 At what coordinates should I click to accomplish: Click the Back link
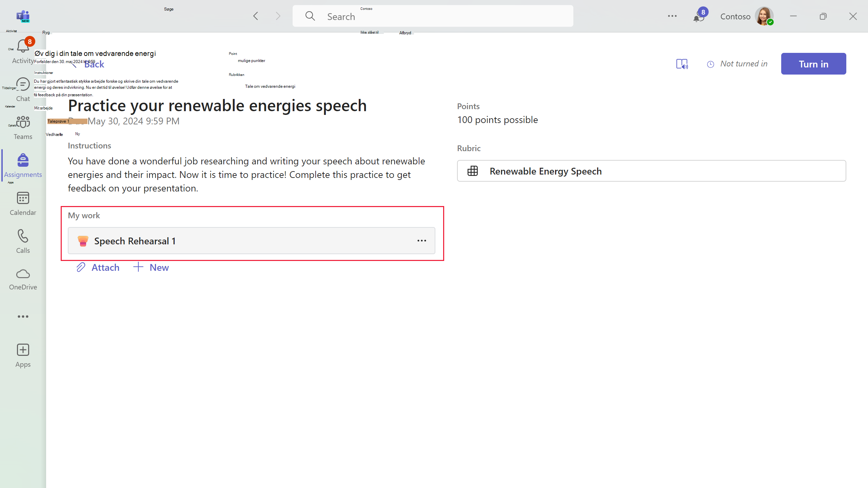tap(94, 64)
